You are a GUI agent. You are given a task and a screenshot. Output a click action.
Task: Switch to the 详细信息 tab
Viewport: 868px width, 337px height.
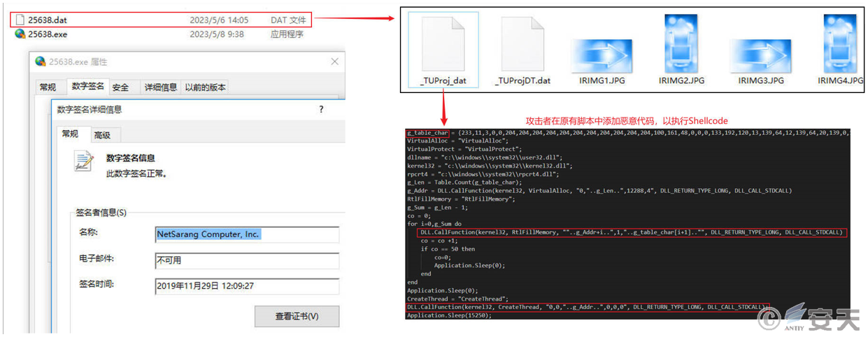click(x=160, y=87)
